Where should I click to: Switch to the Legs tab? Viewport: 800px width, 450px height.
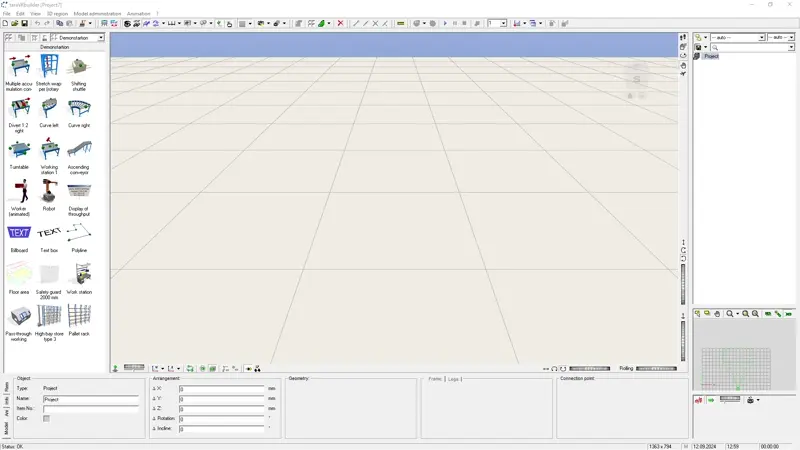pyautogui.click(x=453, y=379)
